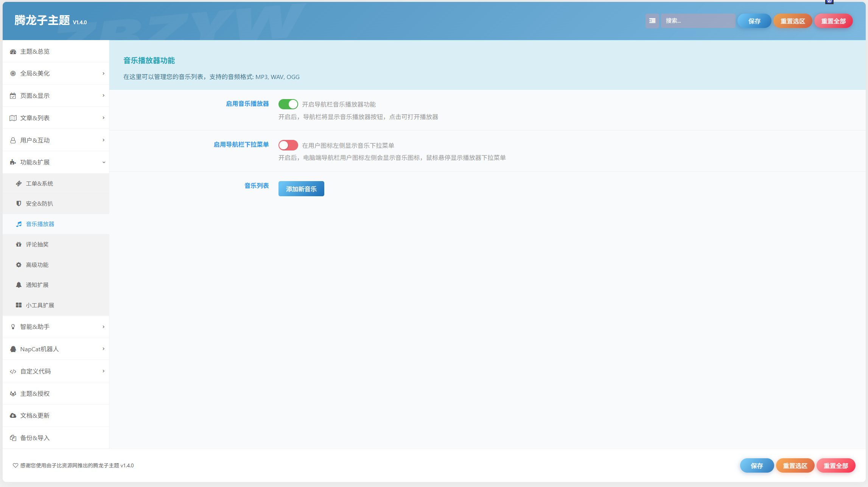The image size is (868, 487).
Task: Click the gift icon for 评论抽奖
Action: click(19, 244)
